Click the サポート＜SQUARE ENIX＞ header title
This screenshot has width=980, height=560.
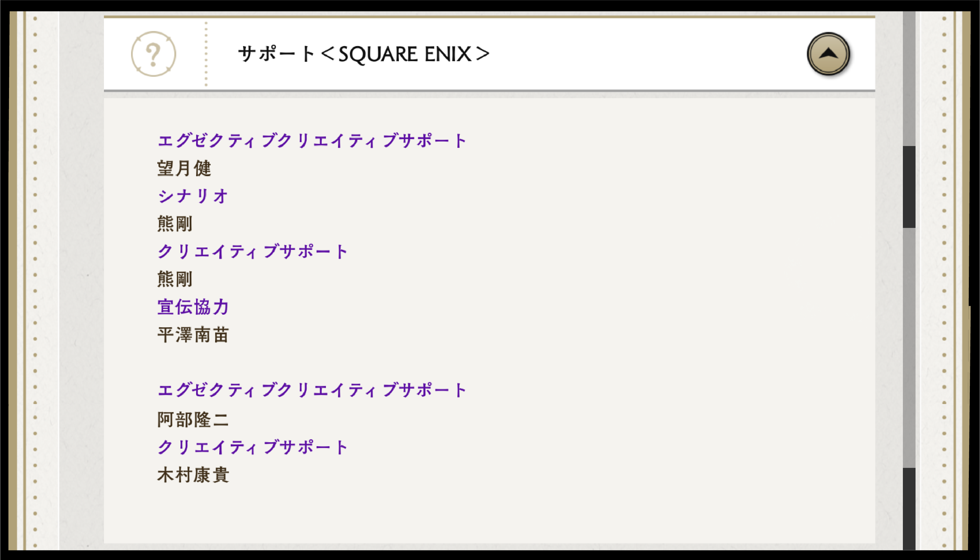pyautogui.click(x=363, y=54)
